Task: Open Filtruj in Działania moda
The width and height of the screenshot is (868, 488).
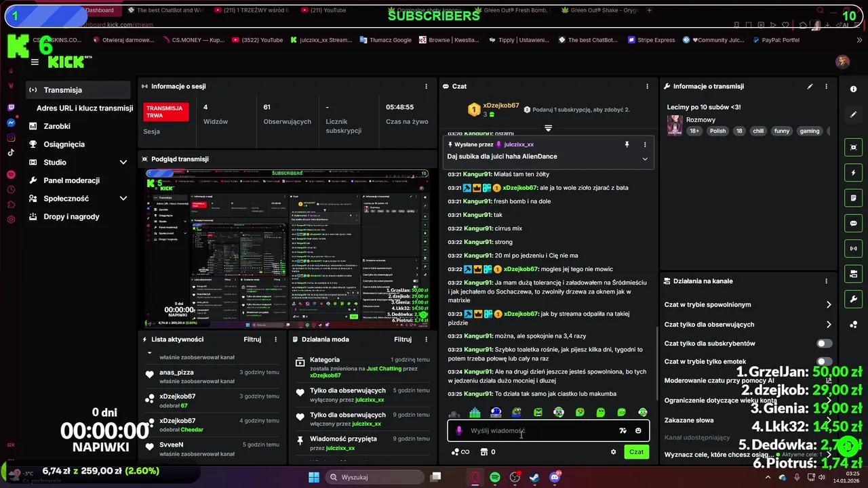Action: click(403, 339)
